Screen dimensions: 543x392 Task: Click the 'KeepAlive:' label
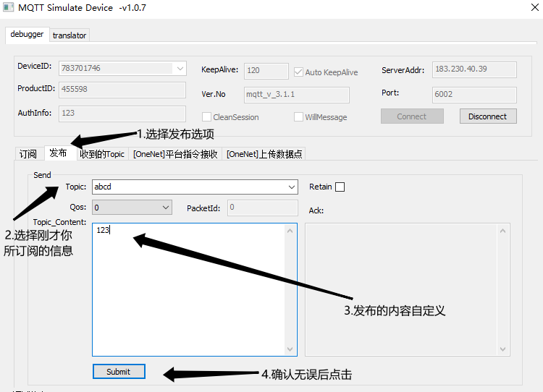pyautogui.click(x=220, y=69)
